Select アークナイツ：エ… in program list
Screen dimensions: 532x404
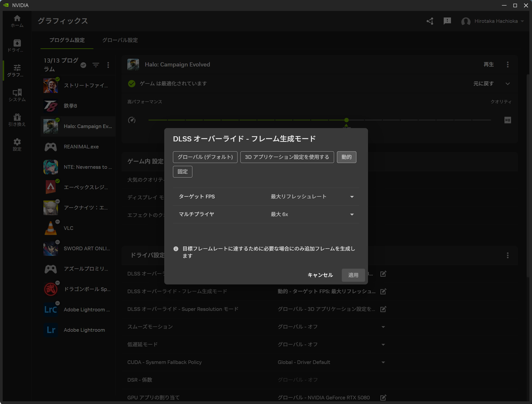[x=78, y=208]
